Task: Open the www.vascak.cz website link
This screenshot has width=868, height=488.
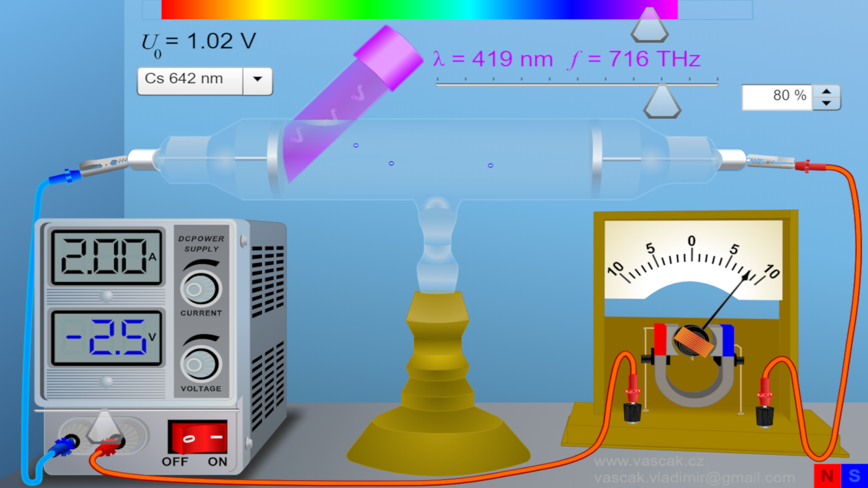Action: coord(648,462)
